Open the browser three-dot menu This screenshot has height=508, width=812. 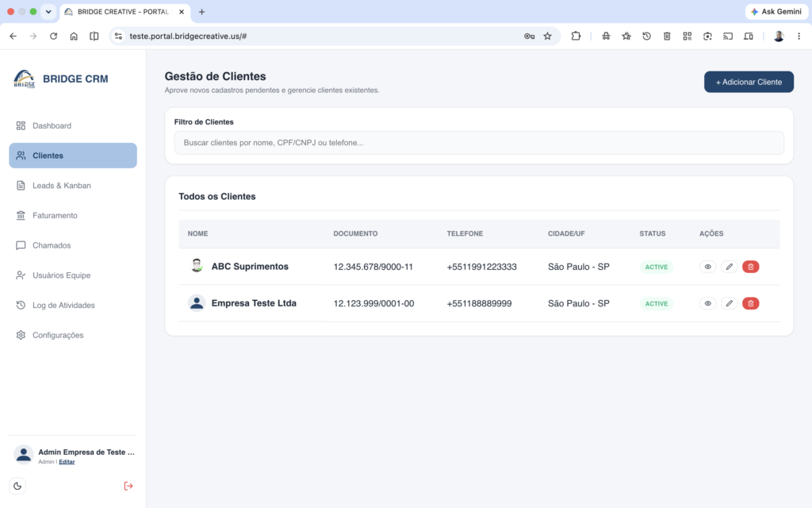799,37
